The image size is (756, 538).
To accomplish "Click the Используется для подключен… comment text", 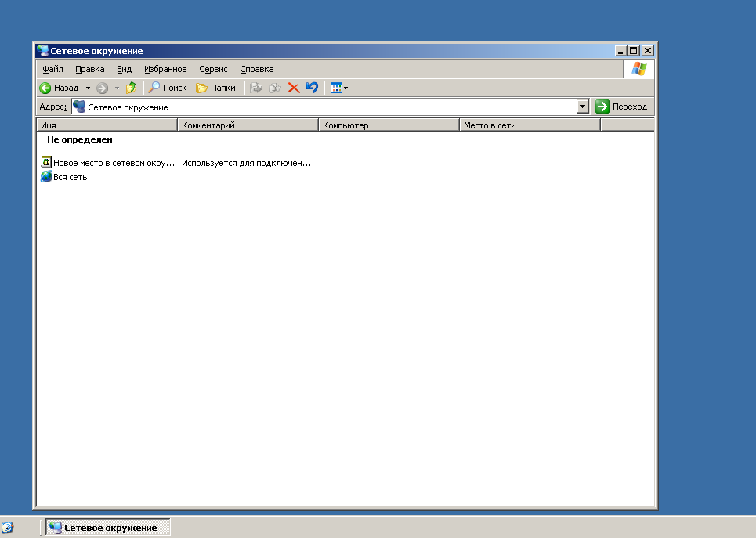I will click(246, 163).
